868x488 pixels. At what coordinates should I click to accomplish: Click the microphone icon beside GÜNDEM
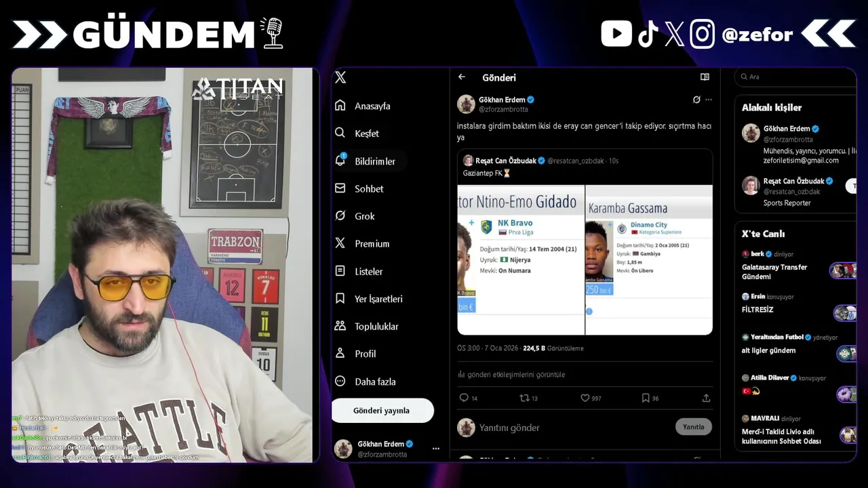(x=273, y=33)
